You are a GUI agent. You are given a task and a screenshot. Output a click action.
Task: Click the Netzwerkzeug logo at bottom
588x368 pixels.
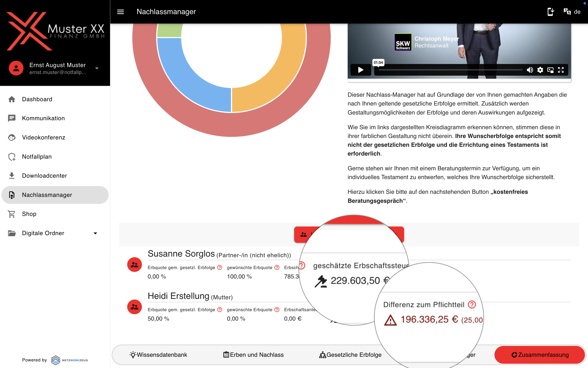click(70, 360)
